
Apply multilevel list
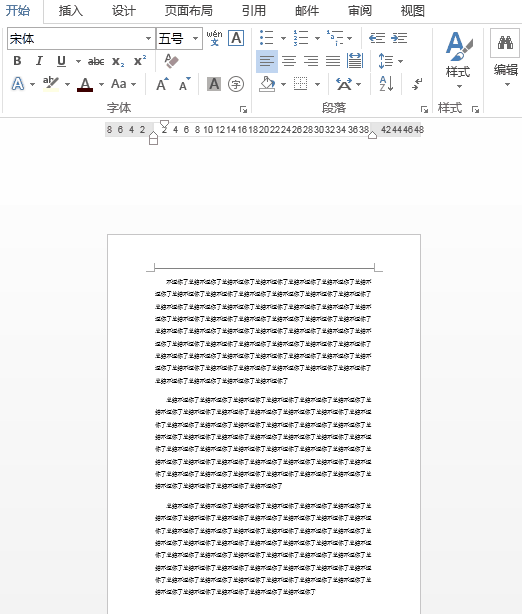(x=335, y=38)
